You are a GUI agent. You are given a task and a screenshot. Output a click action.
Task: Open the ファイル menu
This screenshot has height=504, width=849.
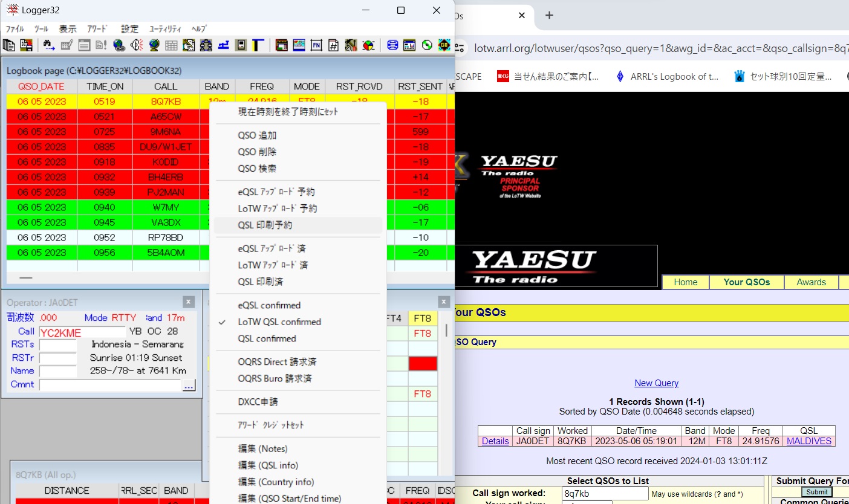[x=15, y=28]
